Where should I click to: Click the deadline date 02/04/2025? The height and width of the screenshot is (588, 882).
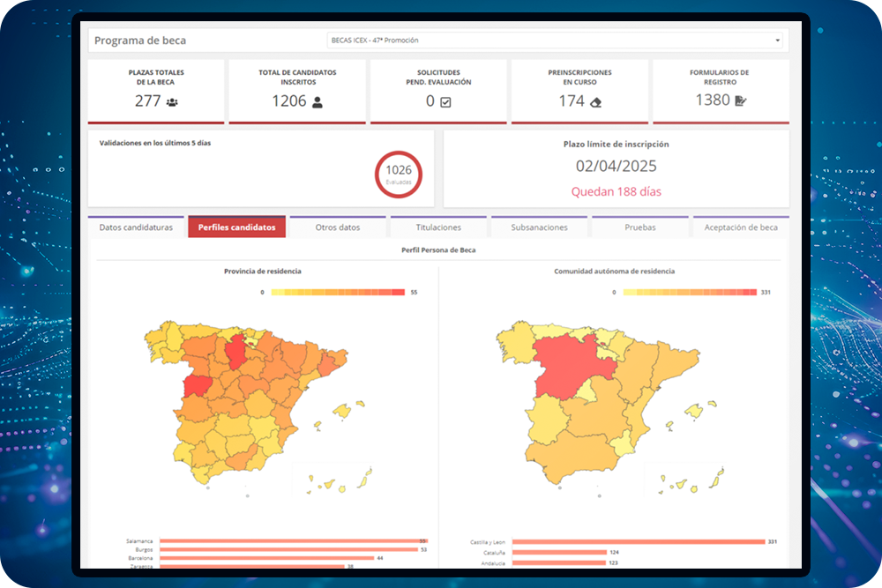(616, 166)
